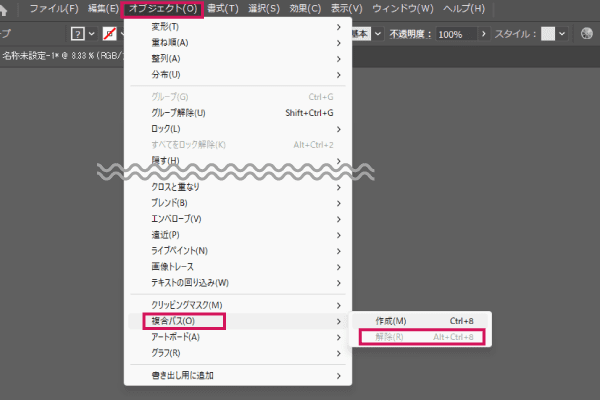Open the クリッピングマスク(M) submenu
This screenshot has height=400, width=600.
click(238, 305)
